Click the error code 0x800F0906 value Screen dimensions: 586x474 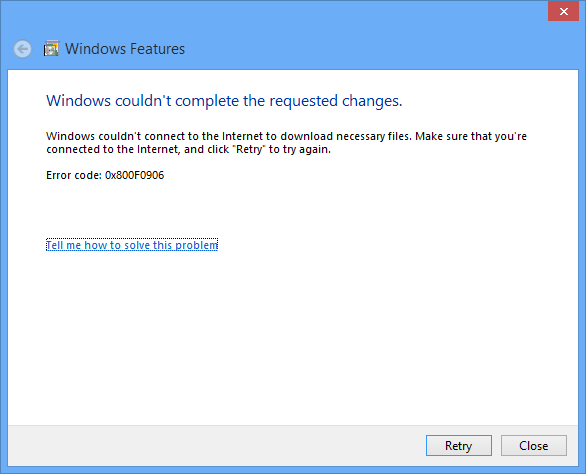pyautogui.click(x=135, y=175)
